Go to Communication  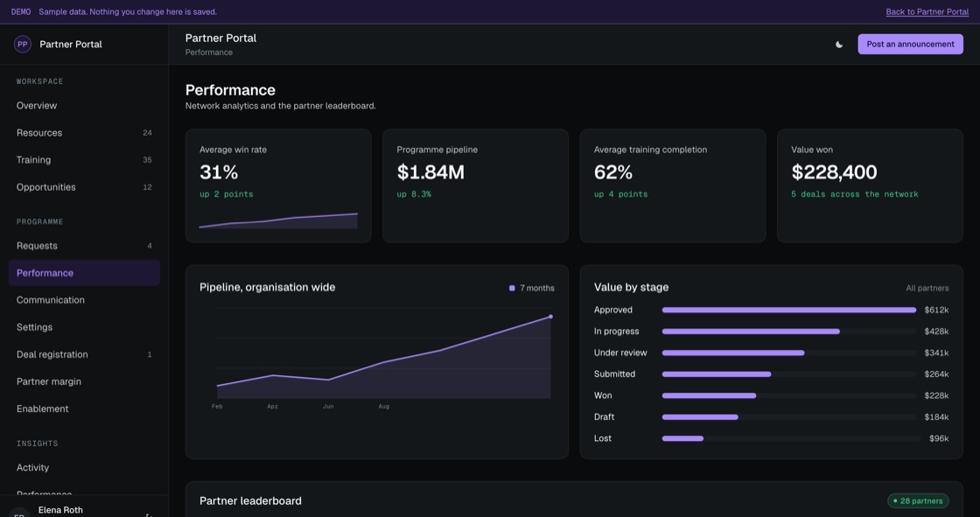click(x=84, y=300)
